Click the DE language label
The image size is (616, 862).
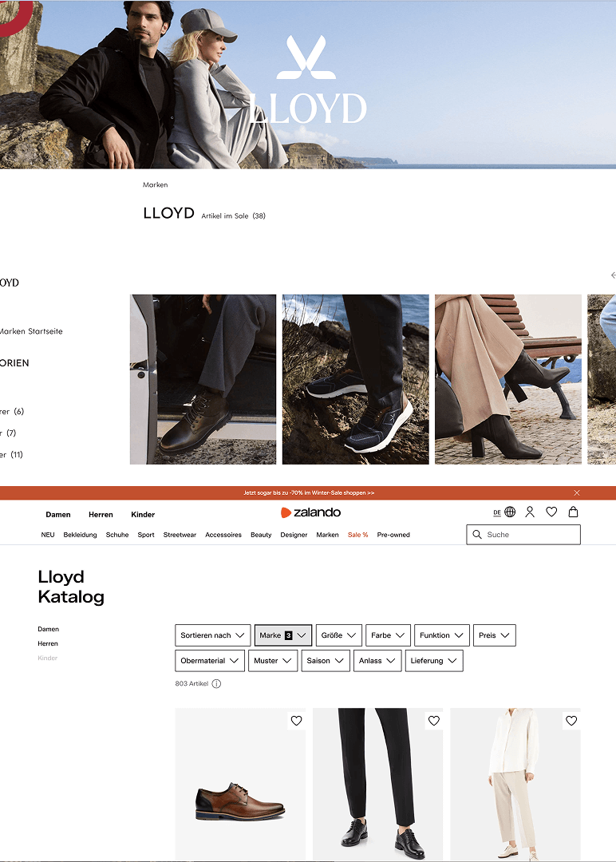click(497, 512)
